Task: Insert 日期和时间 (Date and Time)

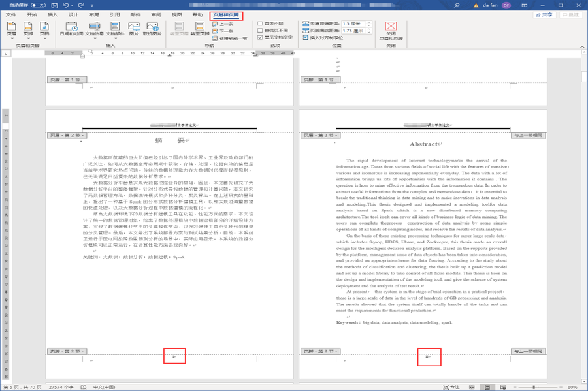Action: pyautogui.click(x=71, y=29)
